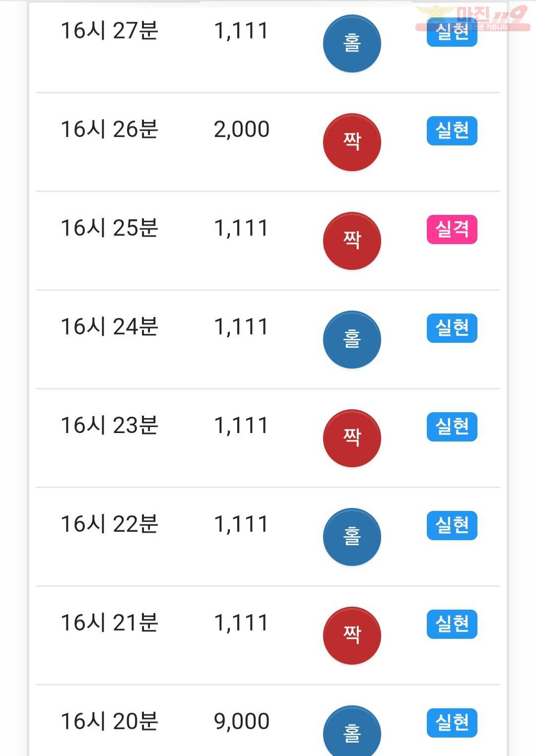Click the 2,000 amount at 16시 26분
The width and height of the screenshot is (536, 756).
click(242, 129)
